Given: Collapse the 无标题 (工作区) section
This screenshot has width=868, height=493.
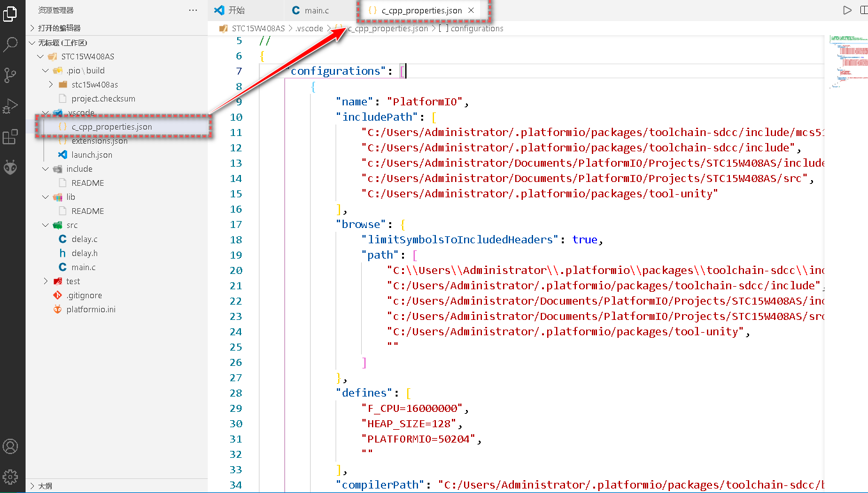Looking at the screenshot, I should [x=116, y=42].
